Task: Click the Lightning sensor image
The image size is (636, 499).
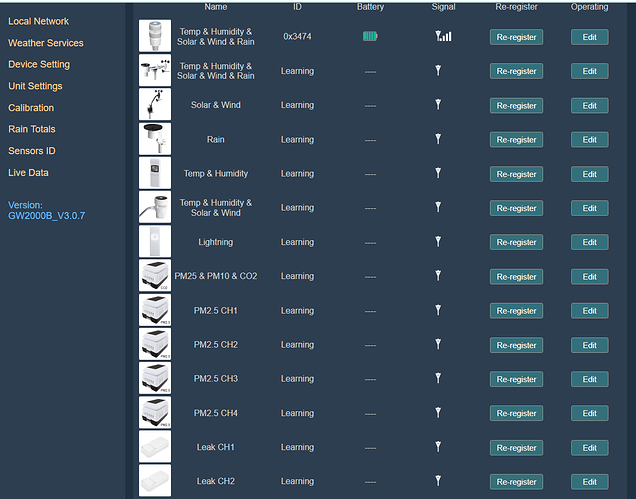Action: pyautogui.click(x=155, y=242)
